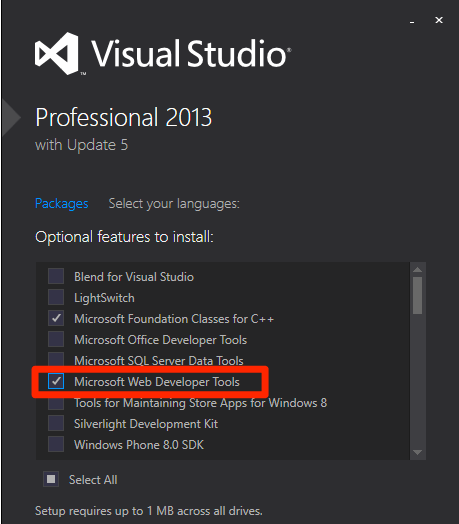Screen dimensions: 459x524
Task: Click the scroll down arrow in features list
Action: [417, 452]
